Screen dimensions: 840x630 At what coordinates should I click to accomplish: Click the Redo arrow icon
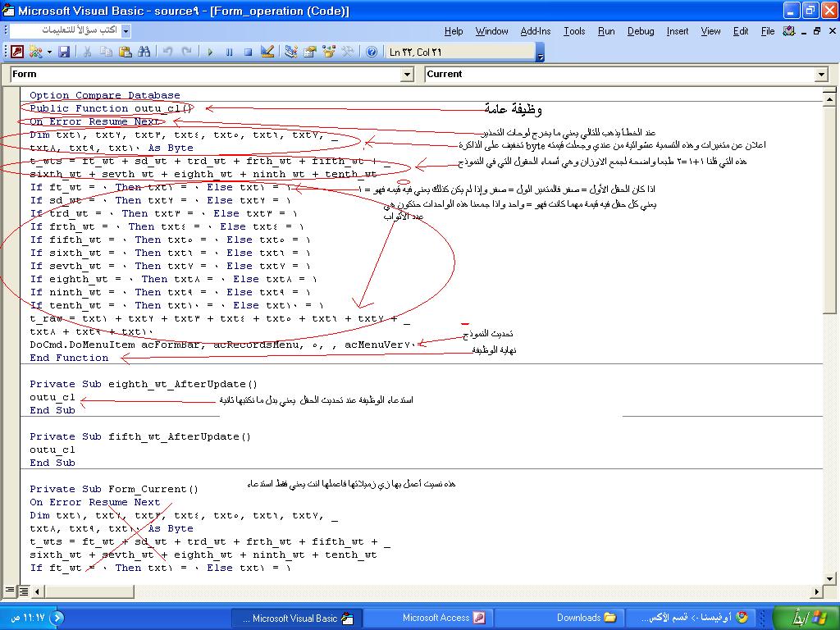pyautogui.click(x=186, y=52)
